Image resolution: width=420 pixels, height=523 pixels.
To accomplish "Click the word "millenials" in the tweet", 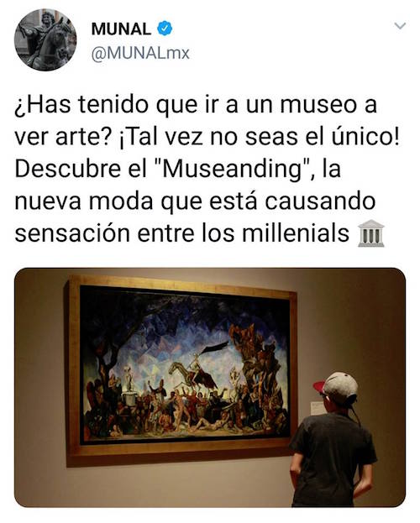I will click(x=296, y=233).
